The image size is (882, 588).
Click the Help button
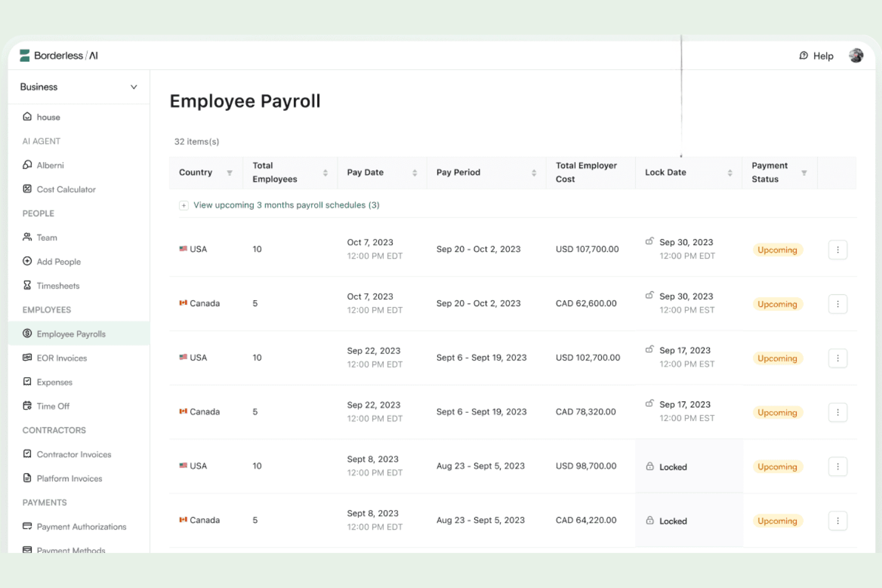click(x=816, y=55)
